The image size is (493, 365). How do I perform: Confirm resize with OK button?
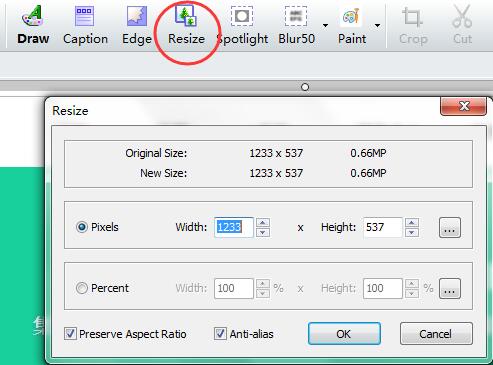(x=344, y=333)
